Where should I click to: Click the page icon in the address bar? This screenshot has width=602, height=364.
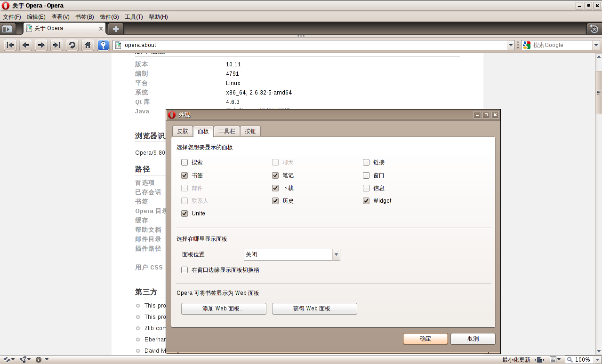pos(119,45)
